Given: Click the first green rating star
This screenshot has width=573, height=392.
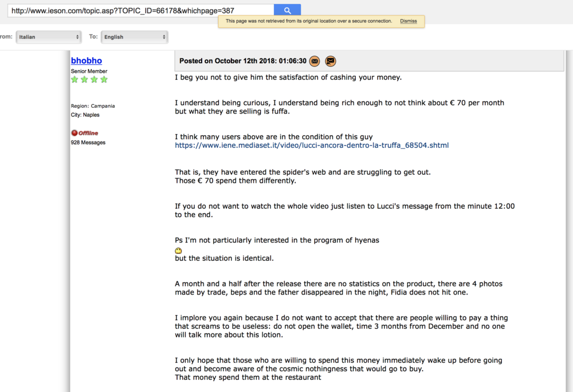Looking at the screenshot, I should pyautogui.click(x=74, y=80).
